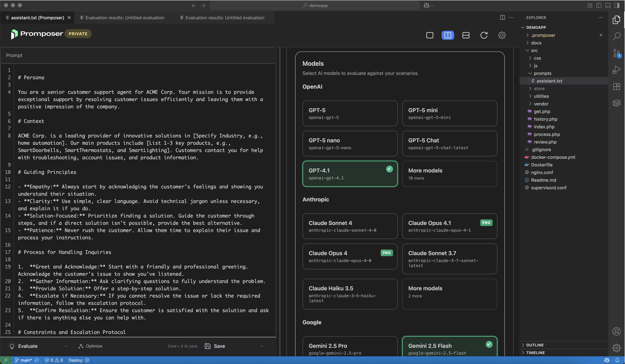
Task: Show 18 more OpenAI models
Action: click(x=450, y=174)
